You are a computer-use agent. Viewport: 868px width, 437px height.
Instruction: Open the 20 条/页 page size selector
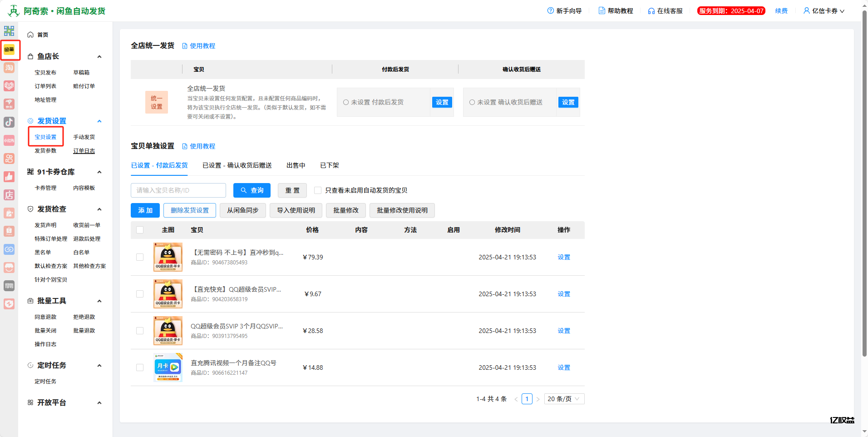564,398
